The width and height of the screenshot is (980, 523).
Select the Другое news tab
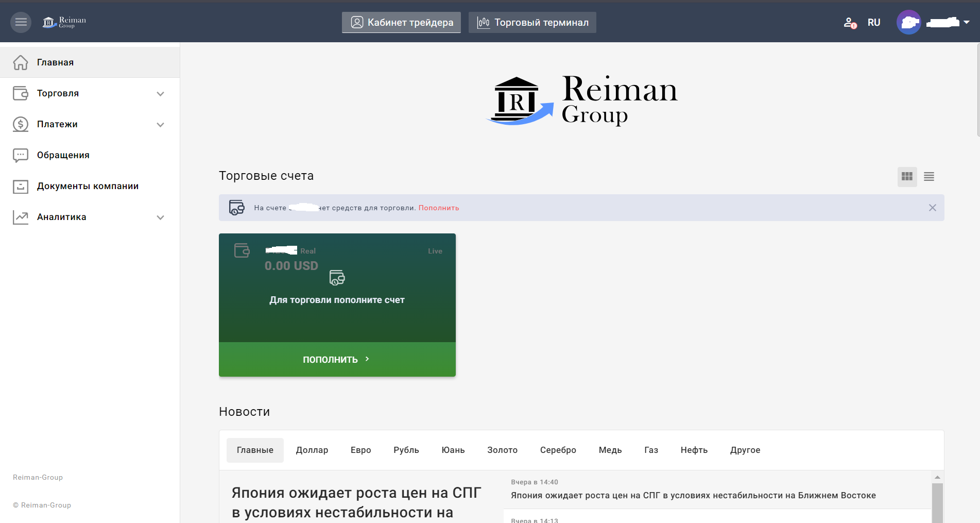(745, 450)
